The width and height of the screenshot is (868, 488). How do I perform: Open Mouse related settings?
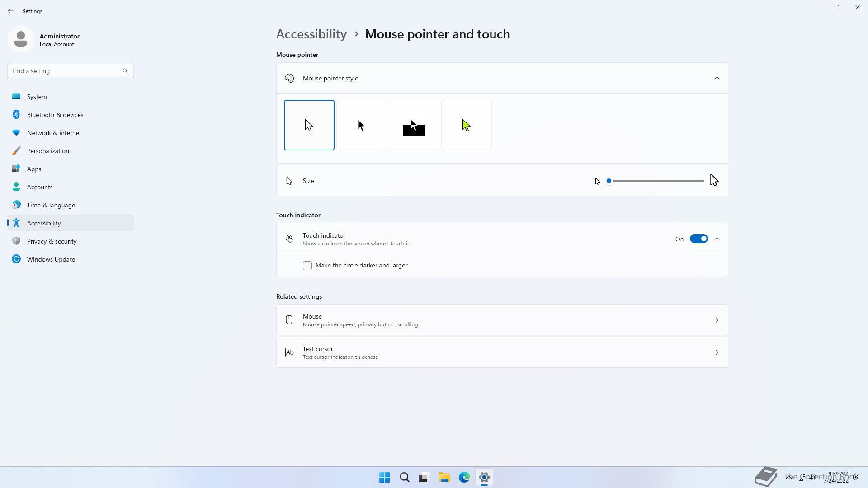click(502, 320)
